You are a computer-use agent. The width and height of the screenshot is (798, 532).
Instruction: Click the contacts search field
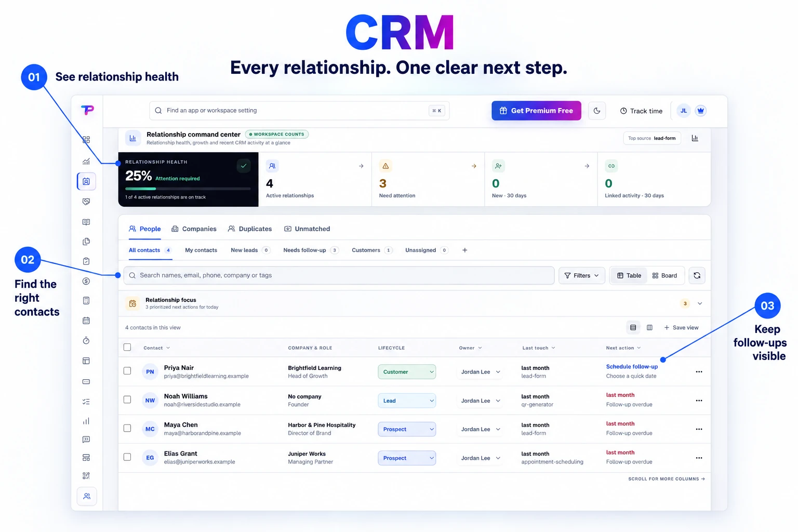click(x=339, y=275)
